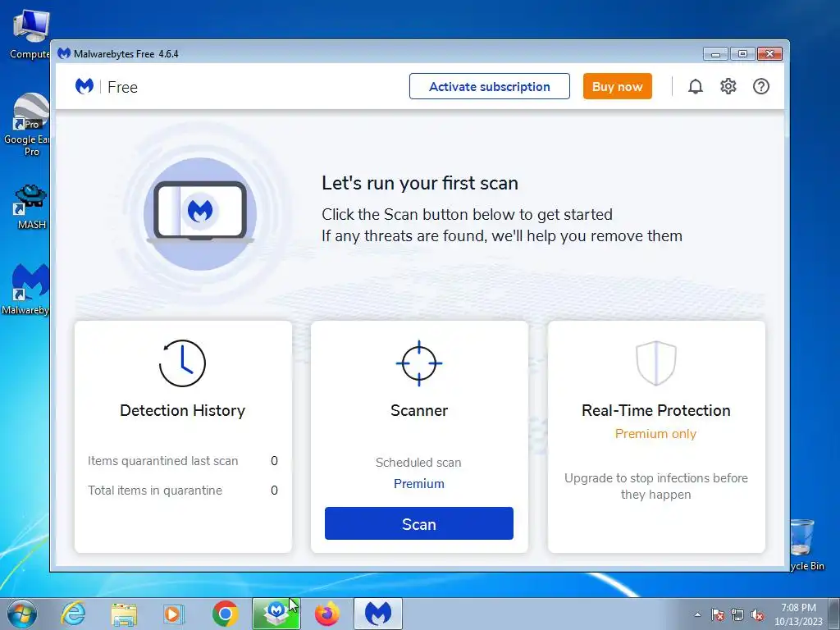Minimize the Malwarebytes window
This screenshot has height=630, width=840.
click(x=715, y=53)
